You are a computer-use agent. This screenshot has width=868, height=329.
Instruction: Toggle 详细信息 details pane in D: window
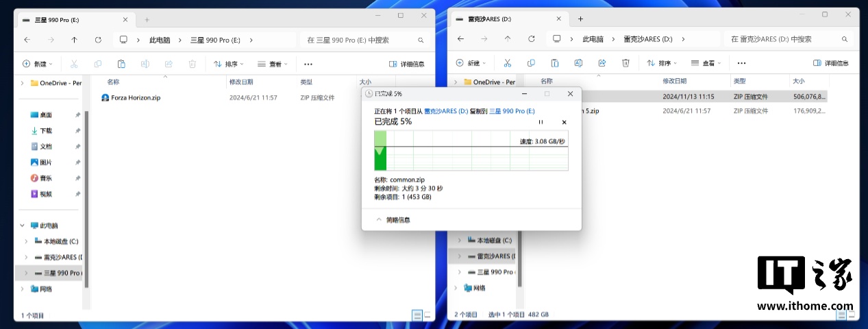830,63
